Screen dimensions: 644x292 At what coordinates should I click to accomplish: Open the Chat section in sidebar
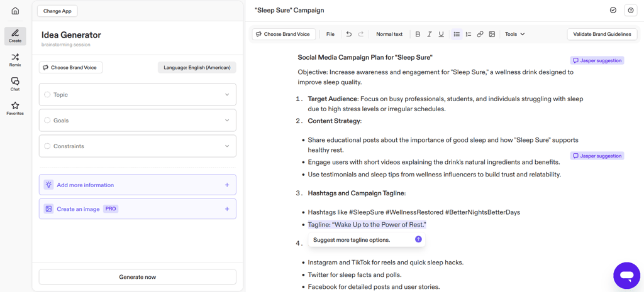pyautogui.click(x=15, y=84)
